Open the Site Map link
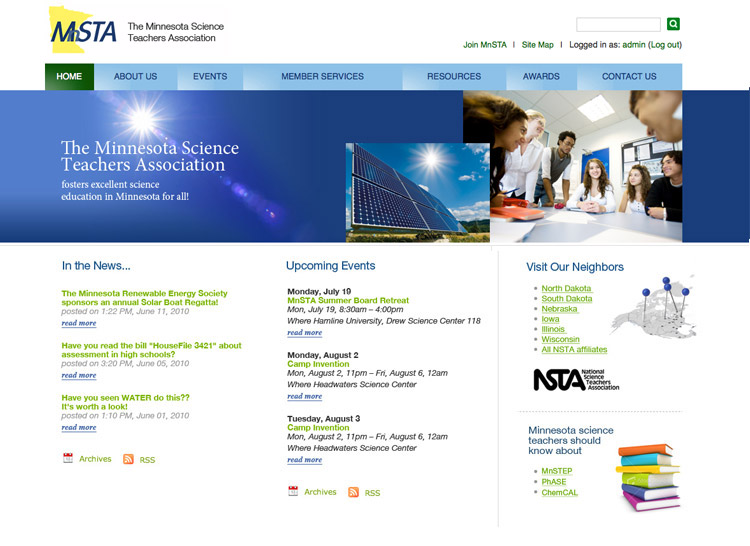Screen dimensions: 750x546 (x=538, y=44)
